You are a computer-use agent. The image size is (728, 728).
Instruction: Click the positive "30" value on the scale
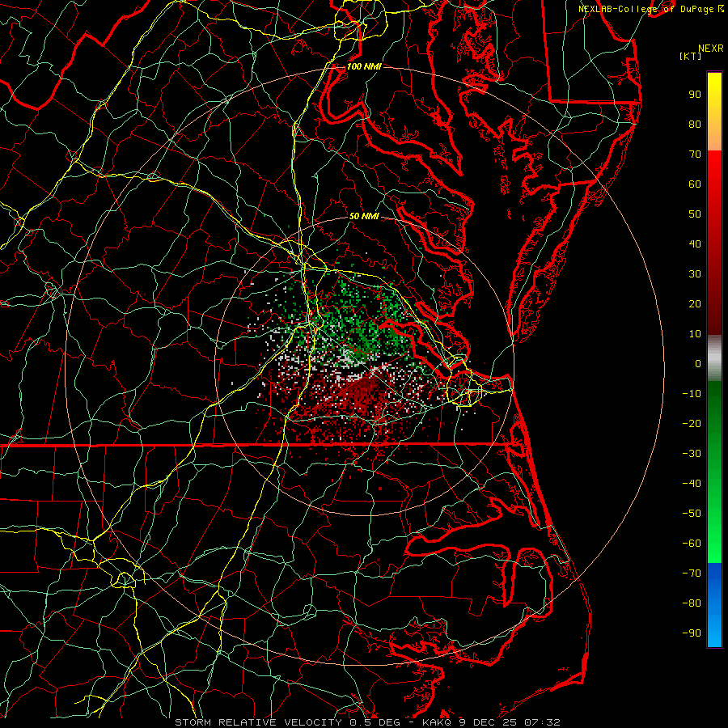point(695,274)
